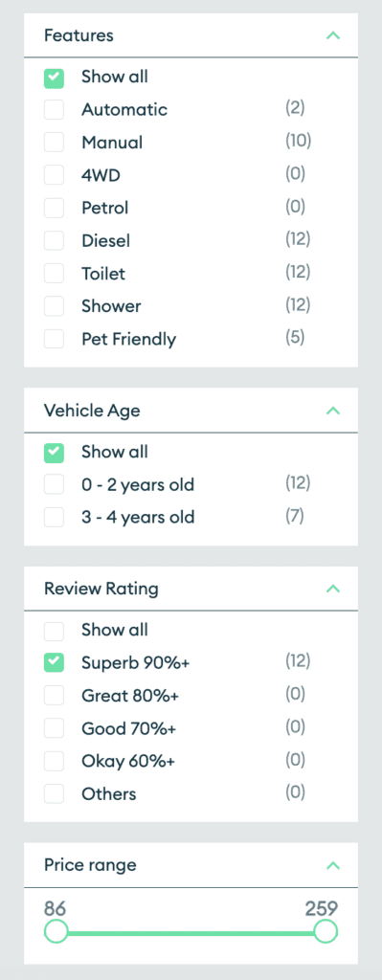Collapse the Price range section chevron
The width and height of the screenshot is (382, 980).
[x=333, y=865]
